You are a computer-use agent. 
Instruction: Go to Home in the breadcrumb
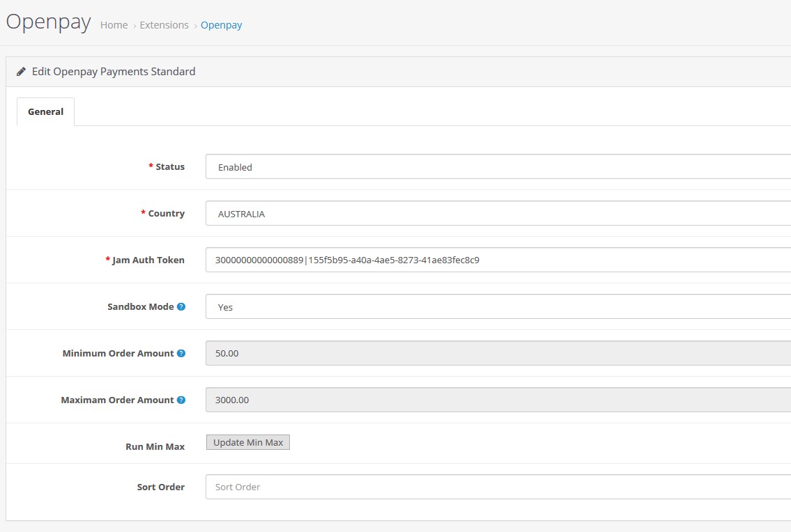point(114,25)
